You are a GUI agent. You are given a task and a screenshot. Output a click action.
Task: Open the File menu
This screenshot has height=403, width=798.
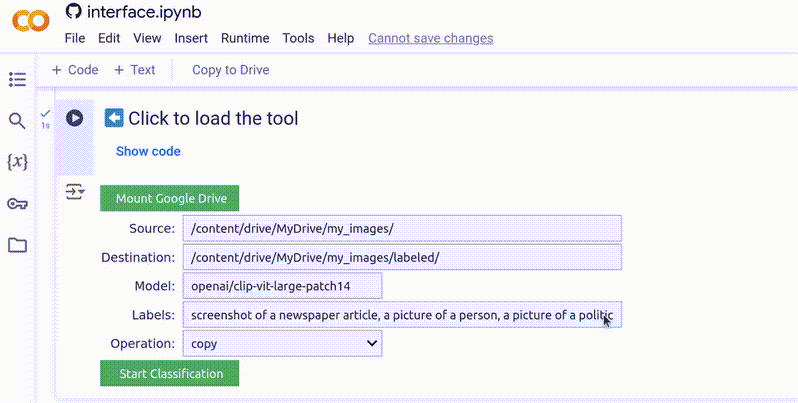point(75,38)
